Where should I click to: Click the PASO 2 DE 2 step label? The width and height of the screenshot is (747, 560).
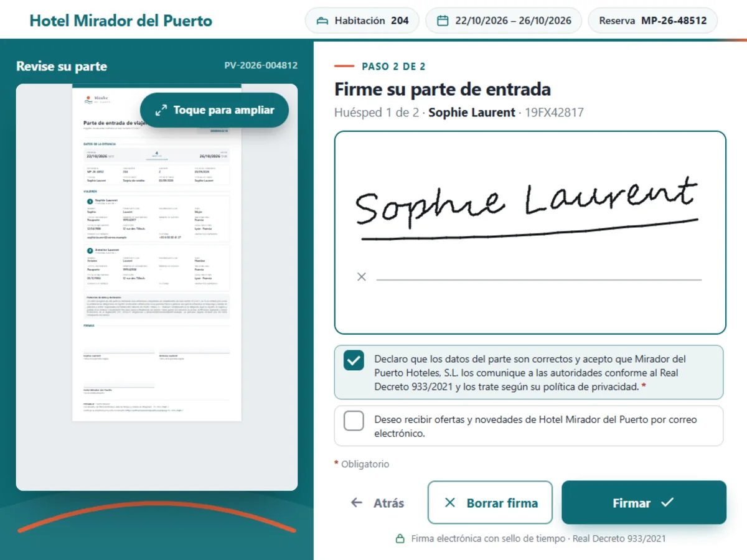tap(393, 67)
